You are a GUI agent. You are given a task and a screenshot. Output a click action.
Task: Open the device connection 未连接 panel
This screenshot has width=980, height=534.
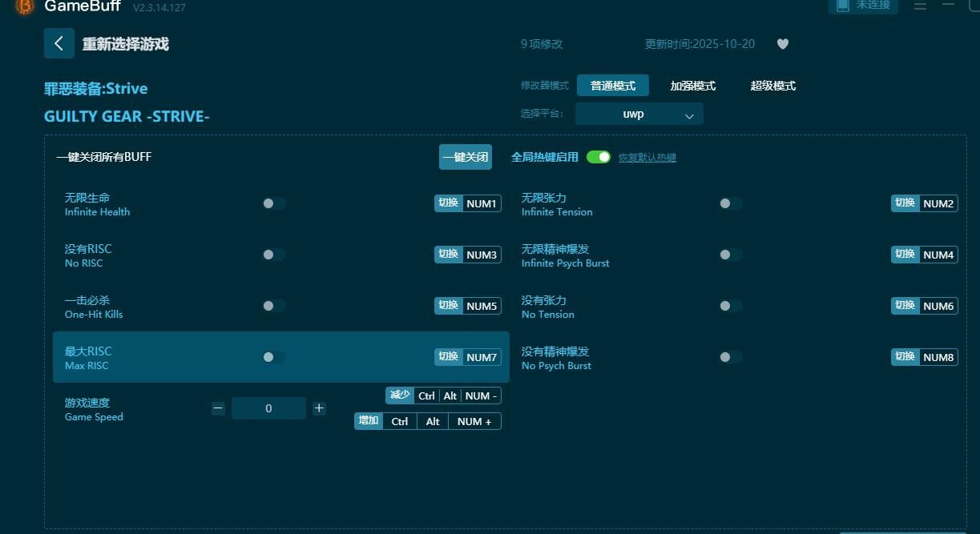tap(863, 6)
